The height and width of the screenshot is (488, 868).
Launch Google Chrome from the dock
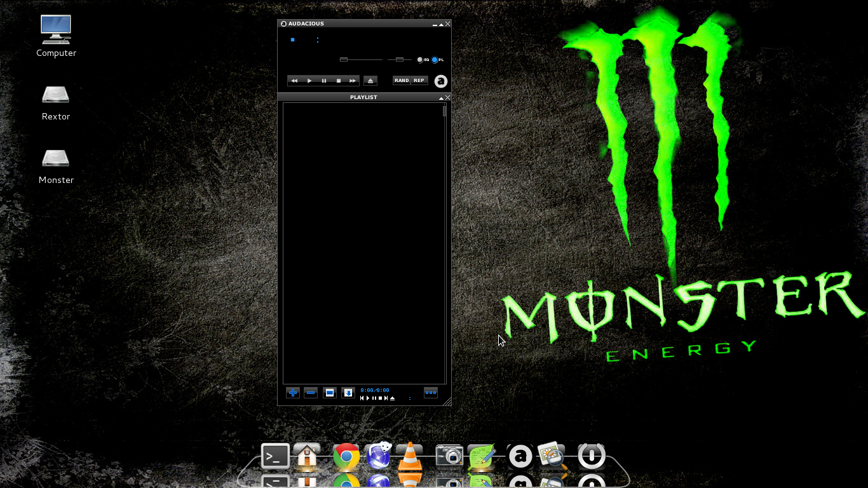click(x=346, y=456)
